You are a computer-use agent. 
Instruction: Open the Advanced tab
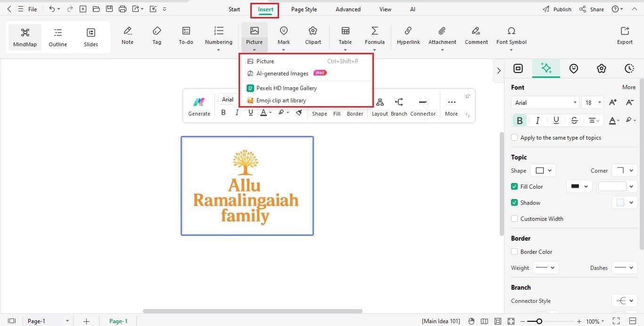coord(348,9)
